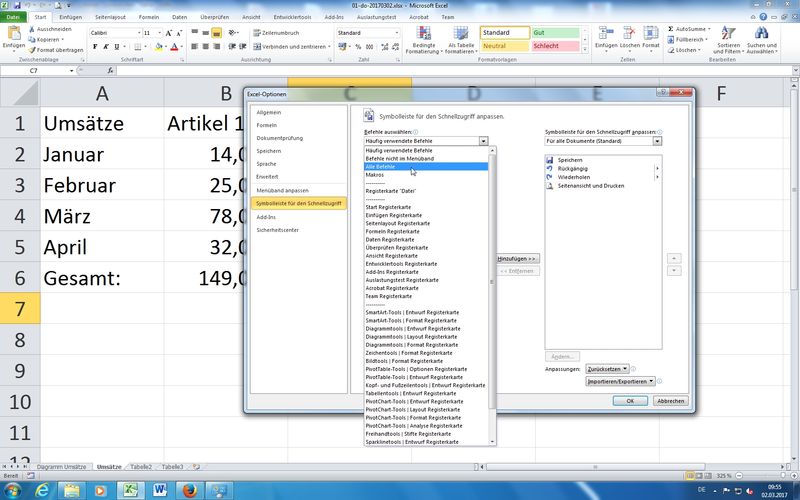This screenshot has width=800, height=500.
Task: Click the move-up arrow button in dialog
Action: (674, 258)
